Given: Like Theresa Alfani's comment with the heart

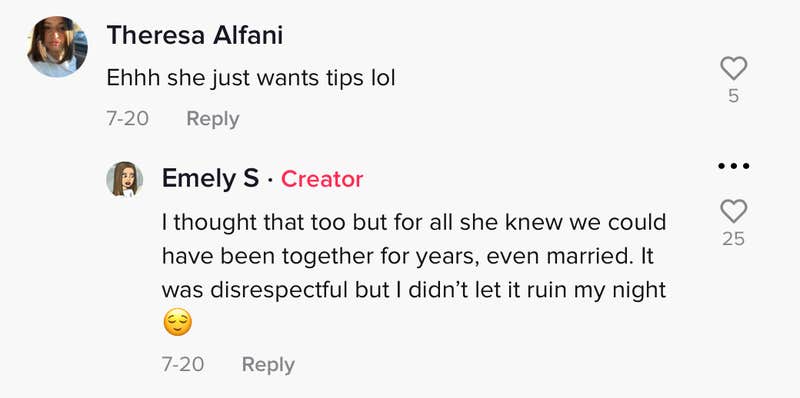Looking at the screenshot, I should click(x=733, y=68).
